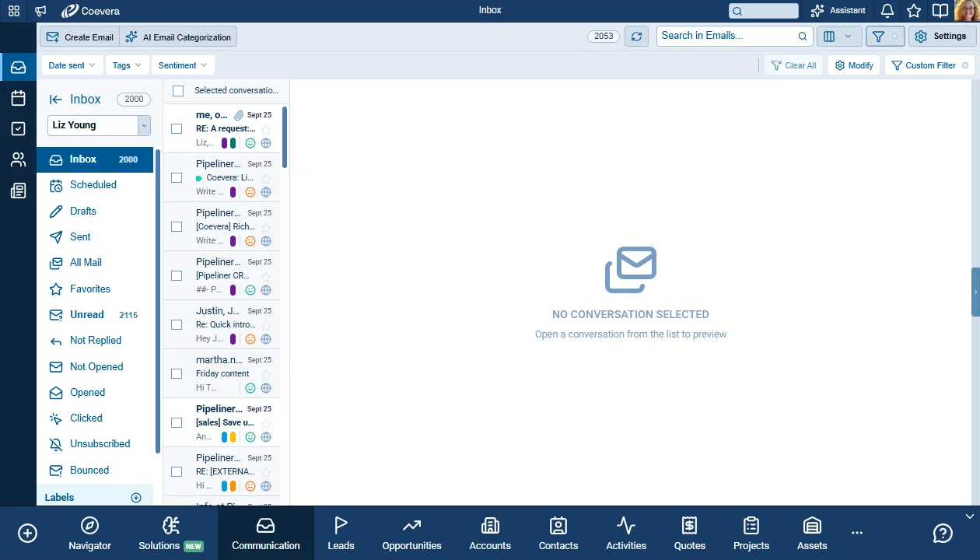This screenshot has height=560, width=980.
Task: Check the 'Friday content' email checkbox
Action: (x=177, y=374)
